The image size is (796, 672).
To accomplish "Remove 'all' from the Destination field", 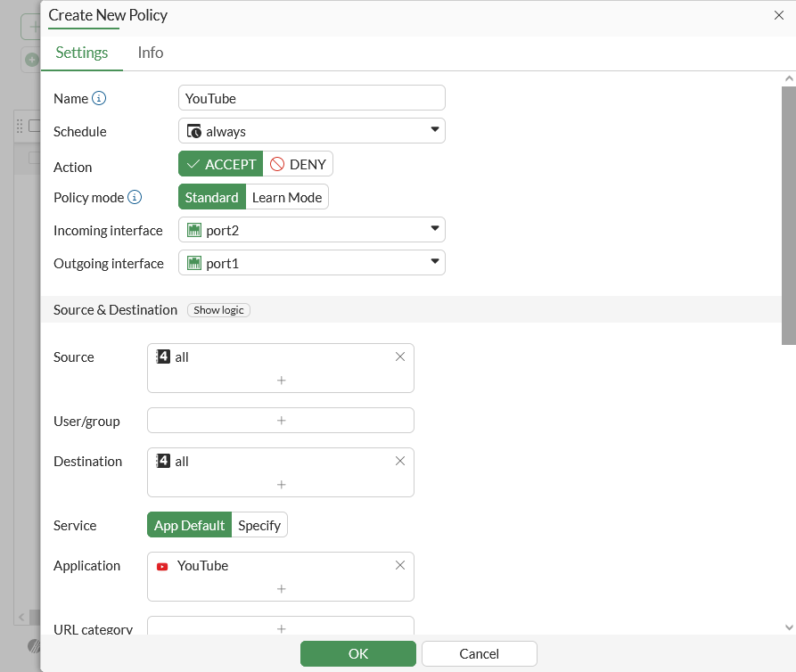I will [x=400, y=461].
